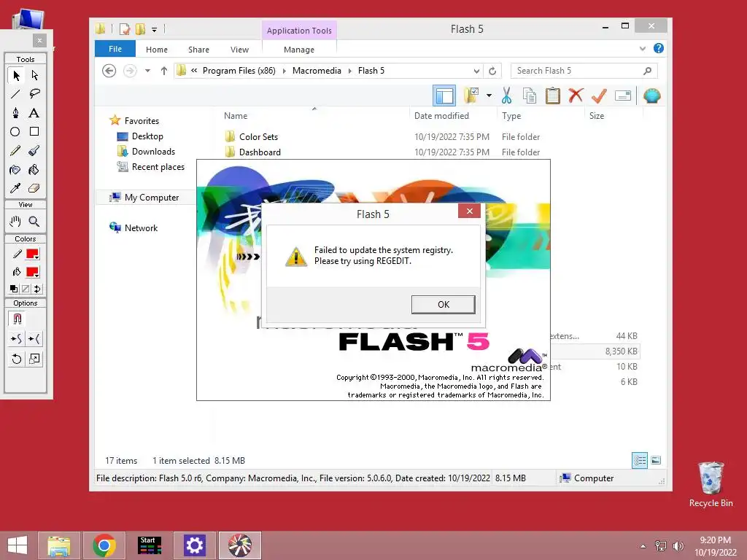Click OK in the Flash 5 error dialog

coord(443,305)
